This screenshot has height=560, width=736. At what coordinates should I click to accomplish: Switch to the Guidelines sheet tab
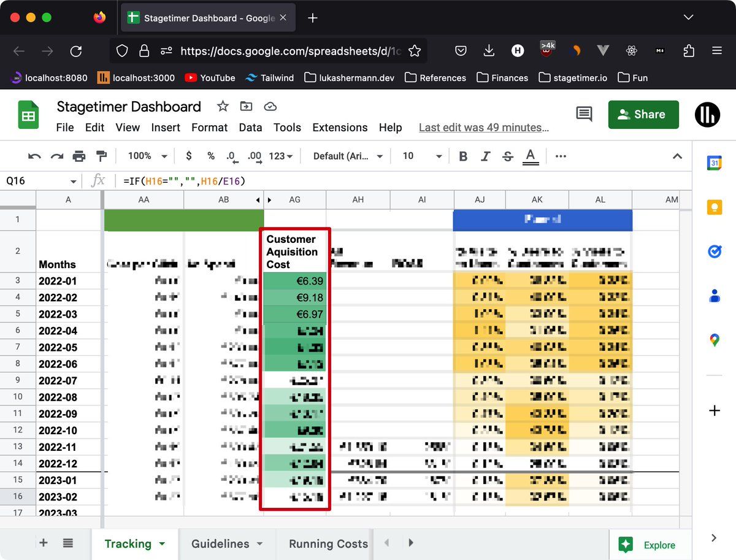(220, 544)
